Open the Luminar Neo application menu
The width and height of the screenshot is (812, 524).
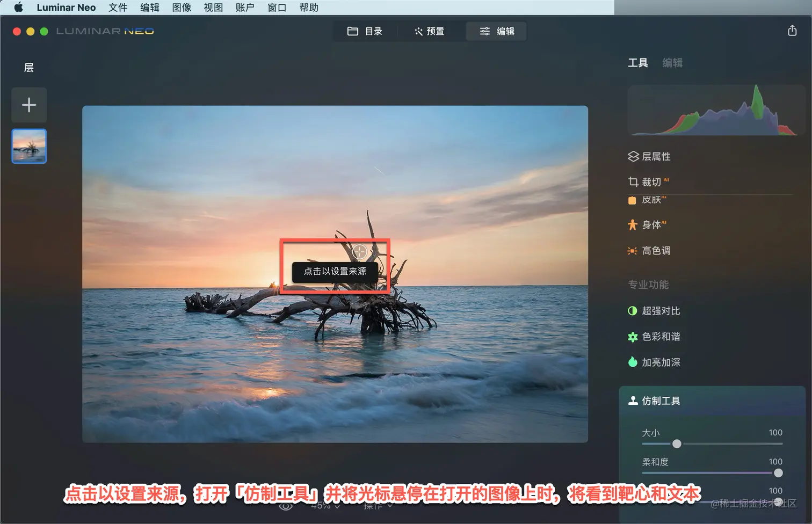pos(66,8)
